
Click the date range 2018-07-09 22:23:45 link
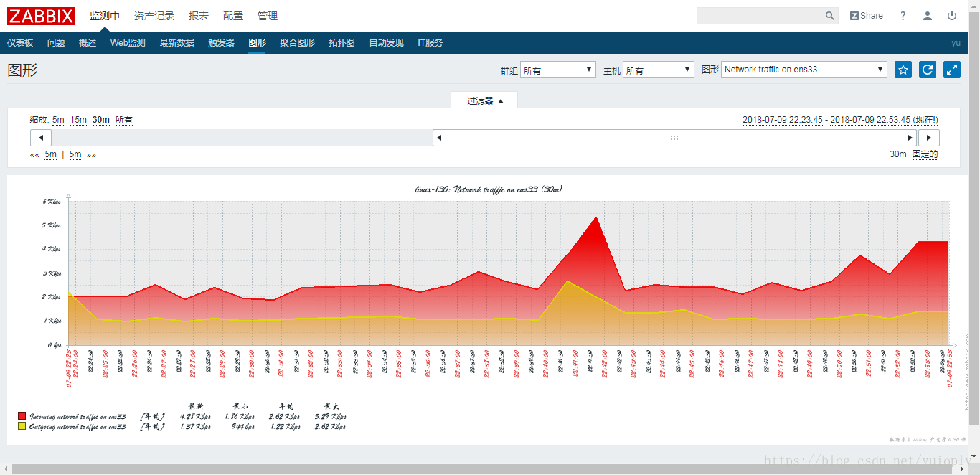(x=783, y=120)
